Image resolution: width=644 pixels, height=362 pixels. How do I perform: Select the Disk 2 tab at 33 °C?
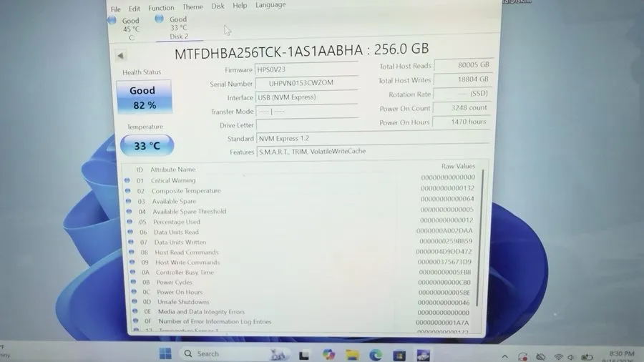point(177,27)
